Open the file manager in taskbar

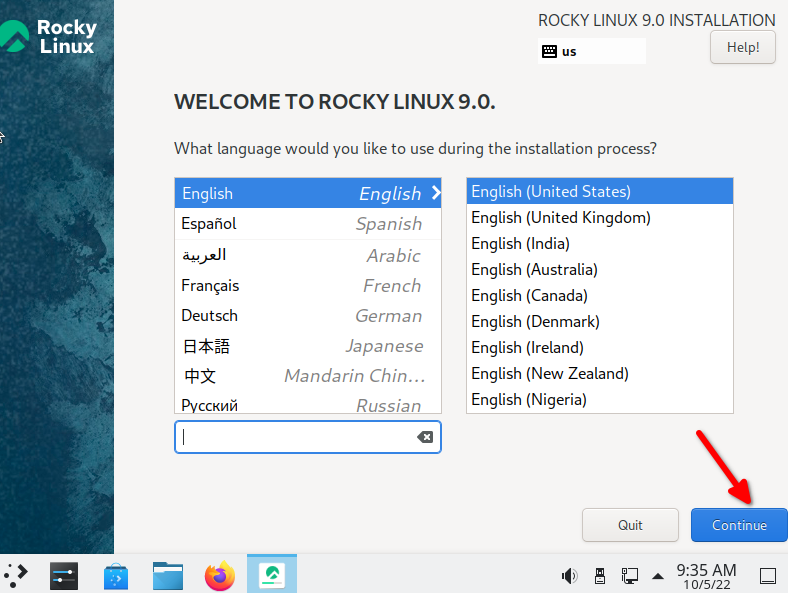coord(168,575)
